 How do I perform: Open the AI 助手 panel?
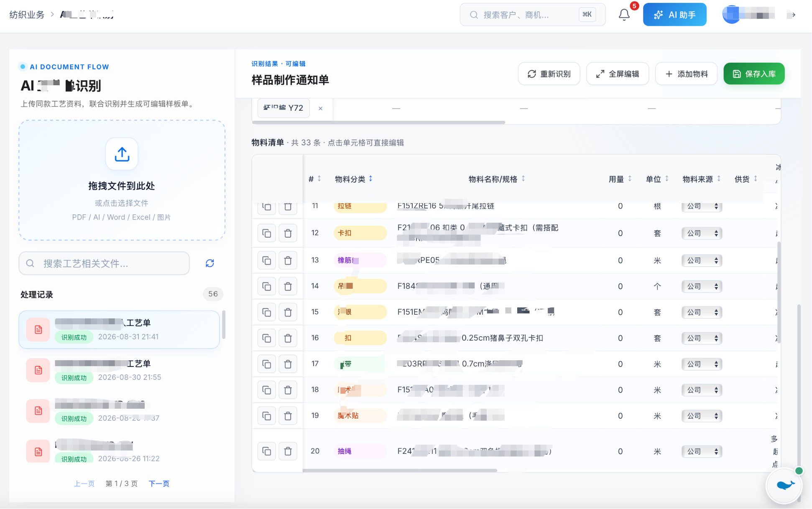(674, 15)
